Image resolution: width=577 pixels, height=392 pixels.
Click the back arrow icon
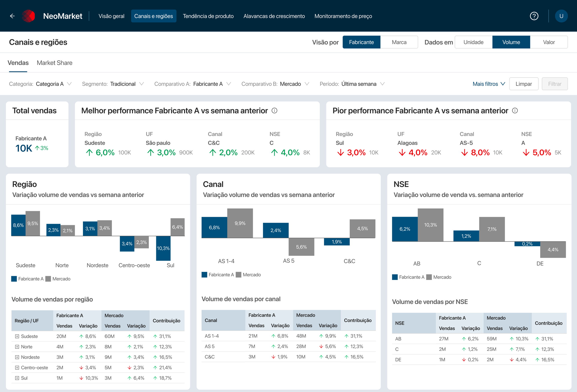tap(12, 16)
